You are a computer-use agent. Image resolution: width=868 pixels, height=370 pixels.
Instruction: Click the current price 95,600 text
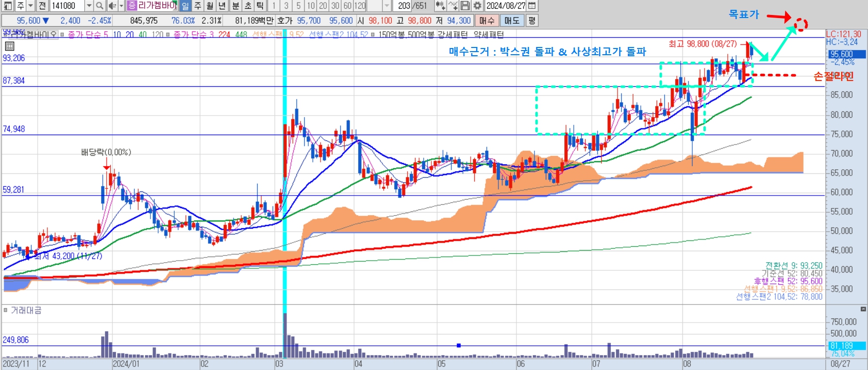click(x=28, y=21)
